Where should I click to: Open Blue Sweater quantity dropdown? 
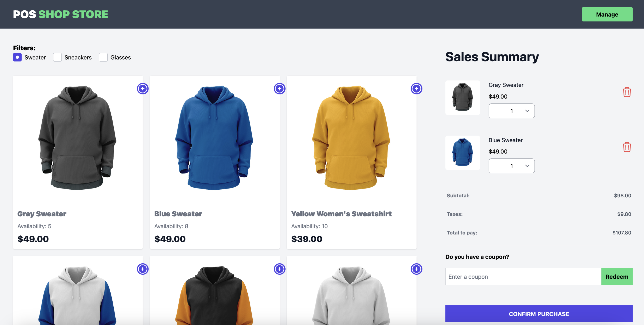coord(512,166)
